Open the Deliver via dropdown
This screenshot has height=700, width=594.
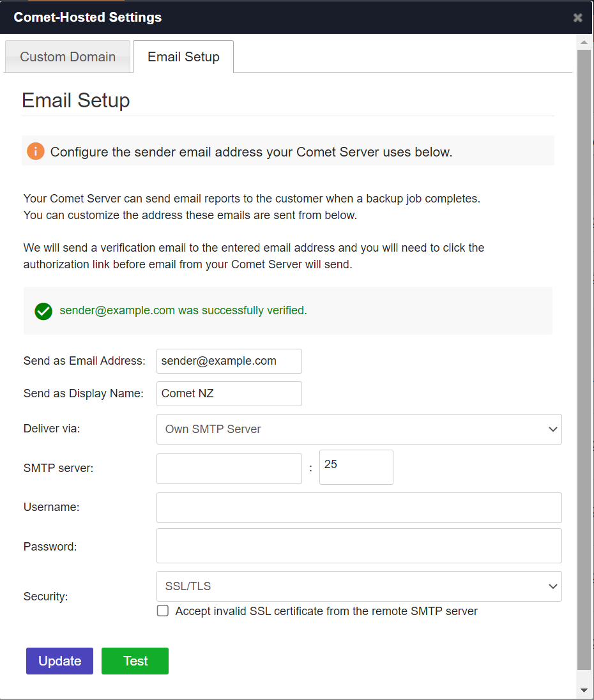click(x=359, y=429)
